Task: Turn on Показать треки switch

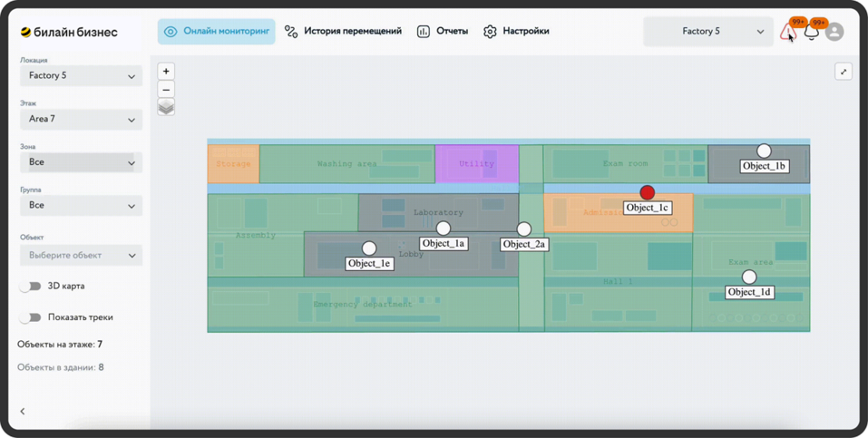Action: pos(31,317)
